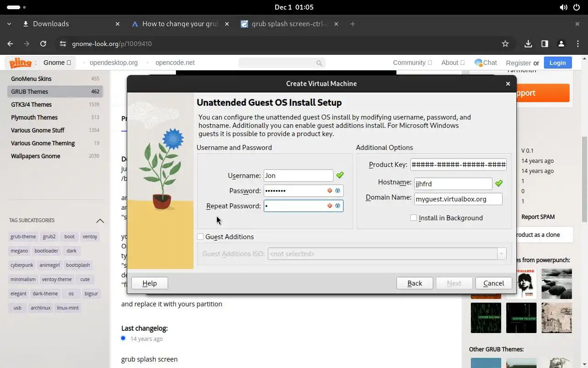Open the opendesktop.org link
This screenshot has height=368, width=588.
pyautogui.click(x=113, y=63)
